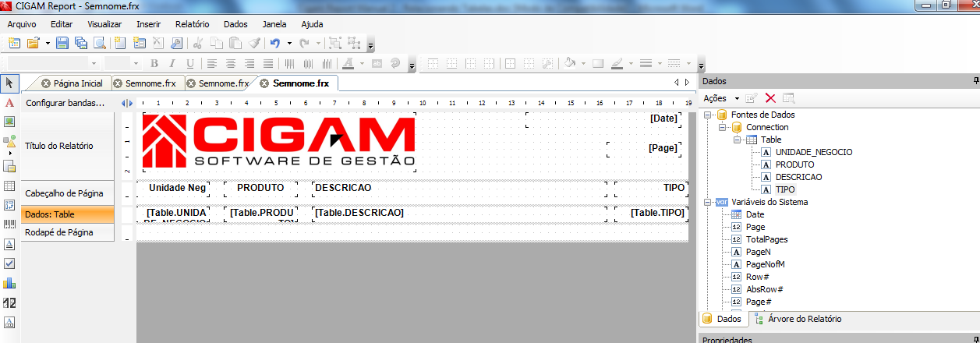Image resolution: width=980 pixels, height=343 pixels.
Task: Click the Preview report magnifier icon
Action: 99,43
